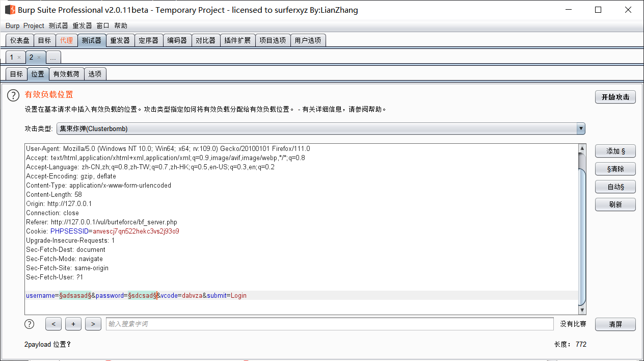Open the 测试器 menu in the menu bar
Viewport: 644px width, 361px height.
click(x=58, y=25)
